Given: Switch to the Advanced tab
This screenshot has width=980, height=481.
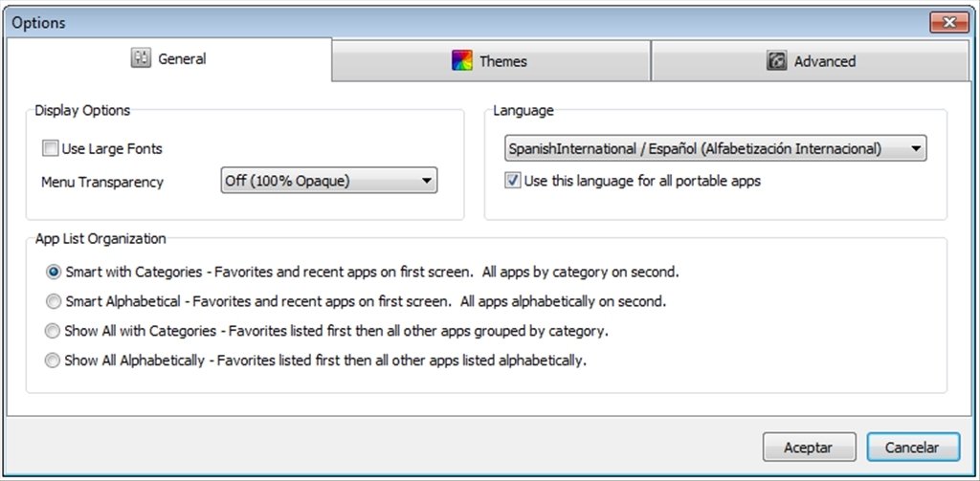Looking at the screenshot, I should (810, 61).
